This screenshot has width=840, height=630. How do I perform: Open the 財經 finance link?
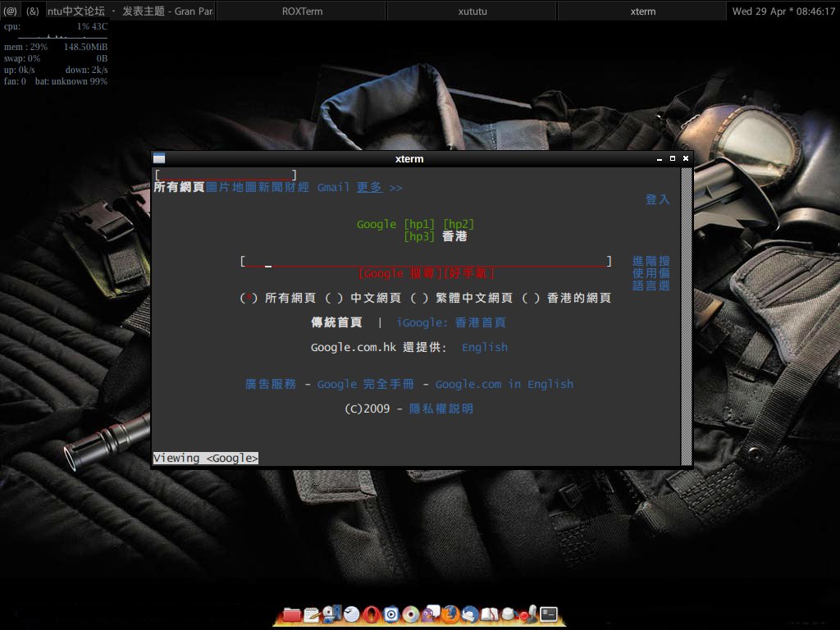point(296,188)
